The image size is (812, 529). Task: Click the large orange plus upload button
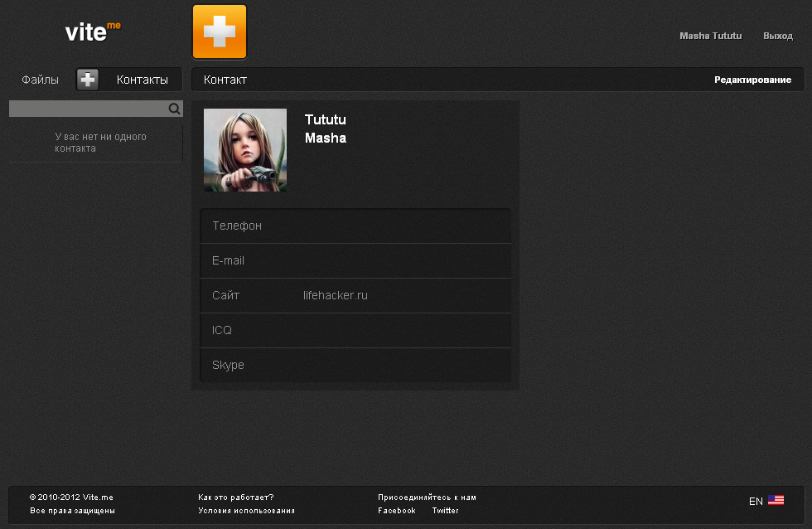pyautogui.click(x=220, y=32)
